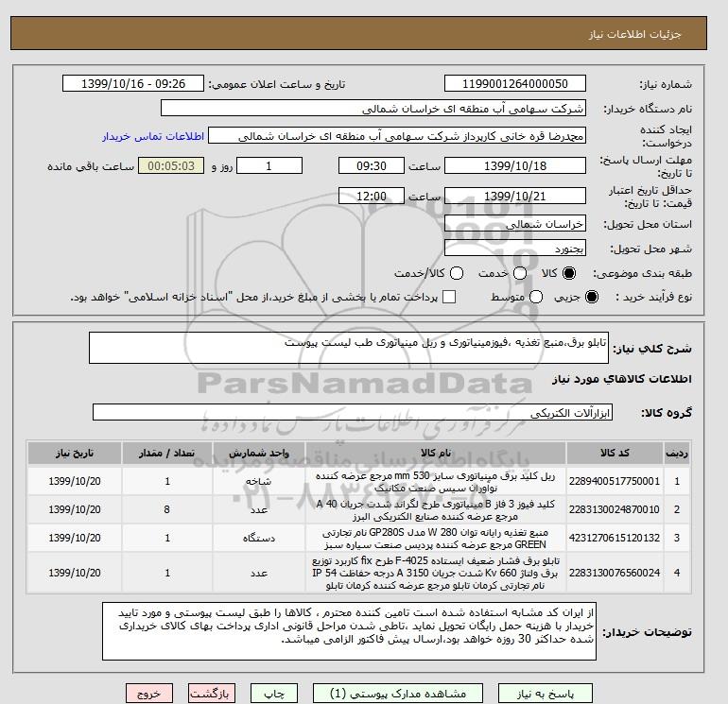Select the کالا radio button
This screenshot has width=728, height=704.
(x=569, y=273)
